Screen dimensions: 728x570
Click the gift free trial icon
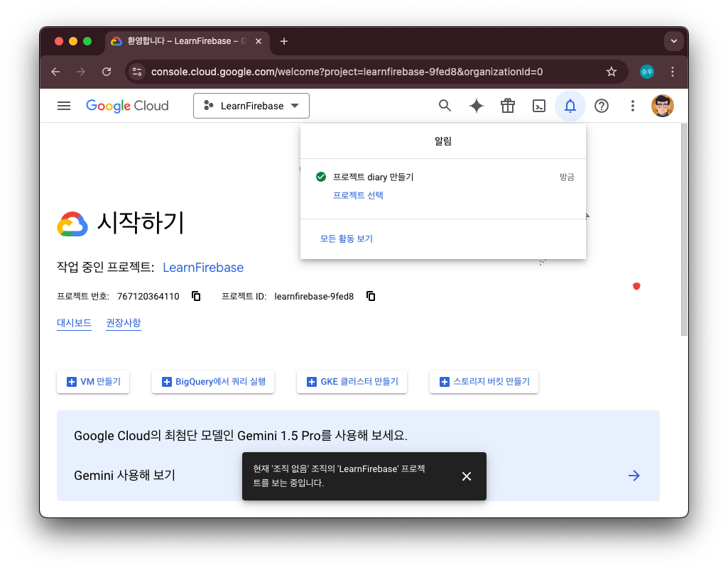(507, 106)
